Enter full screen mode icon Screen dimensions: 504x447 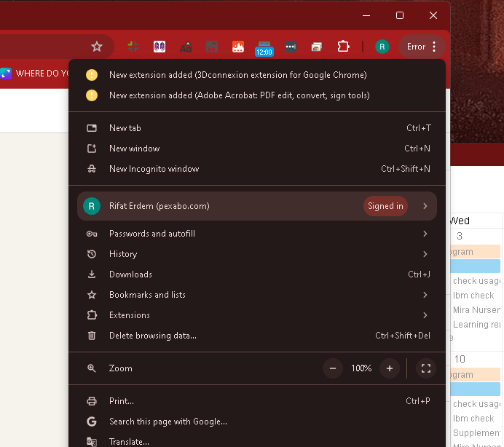pos(426,368)
